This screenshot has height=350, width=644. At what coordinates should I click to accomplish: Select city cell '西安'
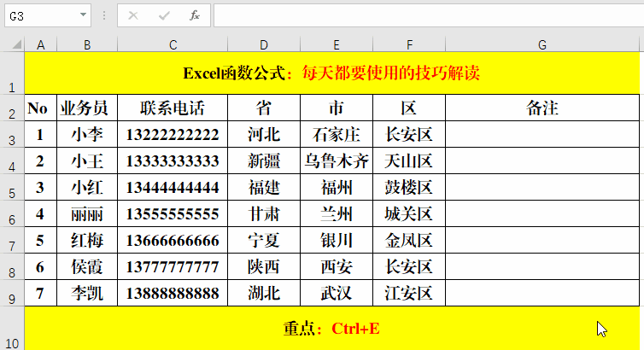pos(337,266)
